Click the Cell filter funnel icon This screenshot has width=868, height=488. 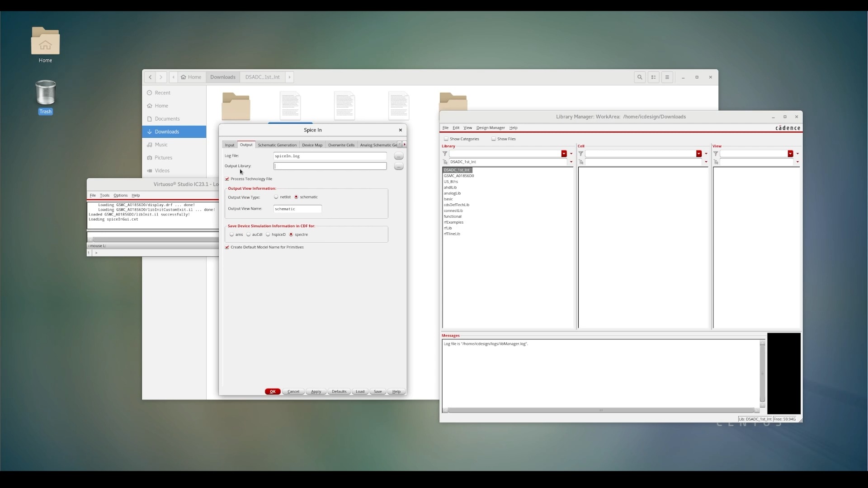pyautogui.click(x=581, y=154)
